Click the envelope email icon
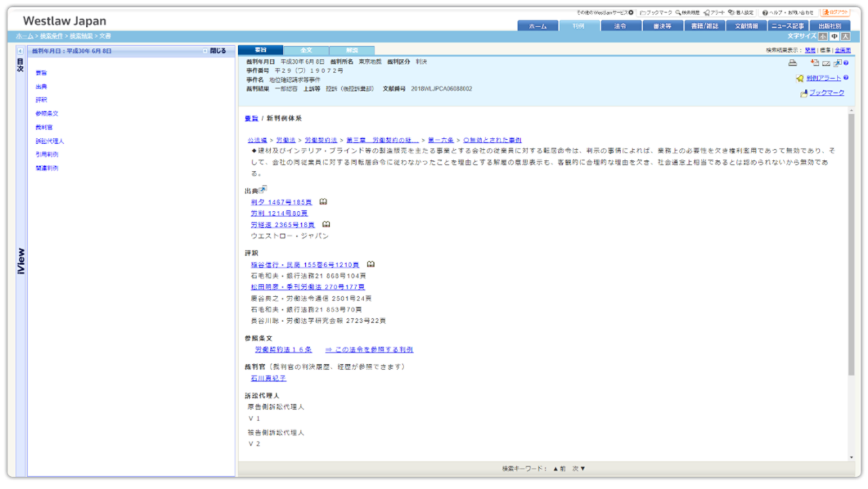The height and width of the screenshot is (489, 868). [826, 63]
